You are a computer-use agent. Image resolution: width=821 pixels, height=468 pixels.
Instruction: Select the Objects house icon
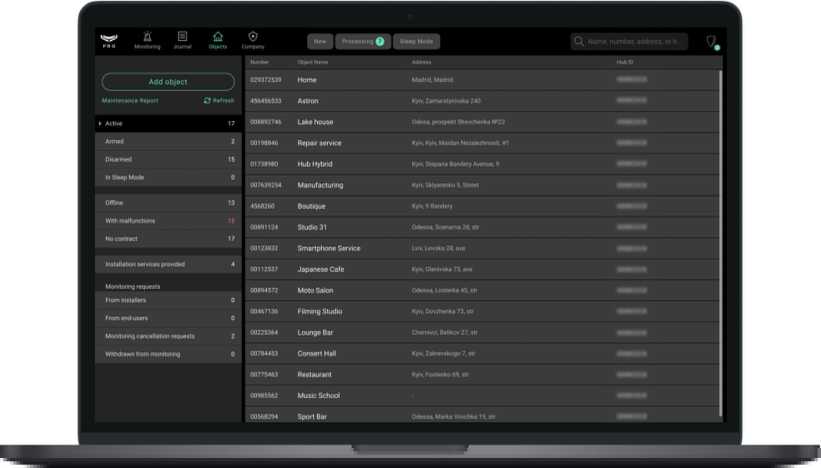pyautogui.click(x=217, y=37)
